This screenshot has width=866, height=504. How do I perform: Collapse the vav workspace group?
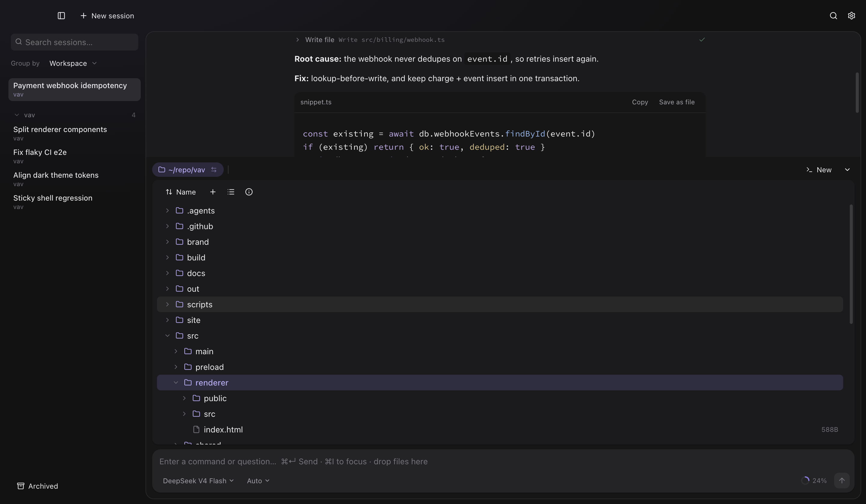pyautogui.click(x=17, y=115)
